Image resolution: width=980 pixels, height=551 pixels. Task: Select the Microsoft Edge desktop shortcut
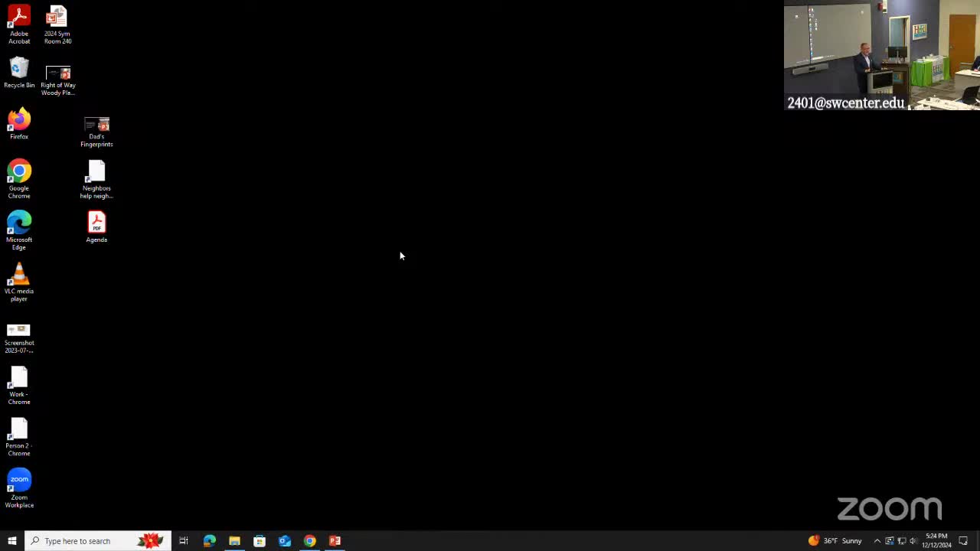click(x=19, y=231)
